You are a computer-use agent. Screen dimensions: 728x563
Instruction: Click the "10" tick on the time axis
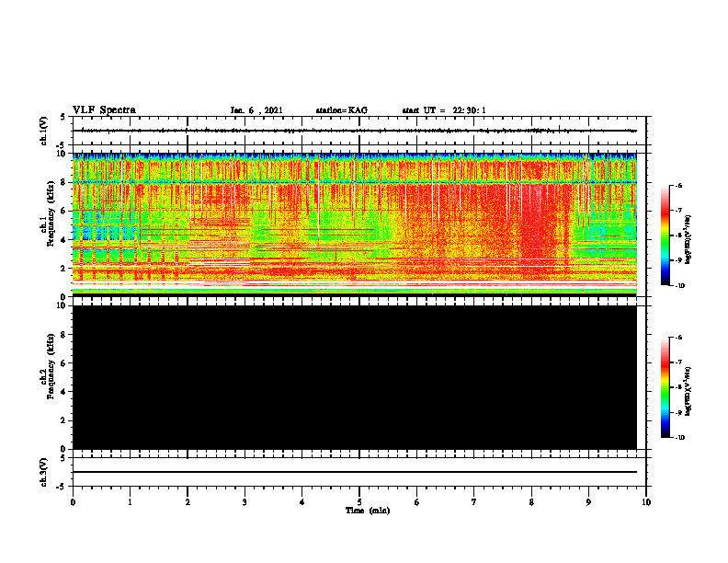646,502
